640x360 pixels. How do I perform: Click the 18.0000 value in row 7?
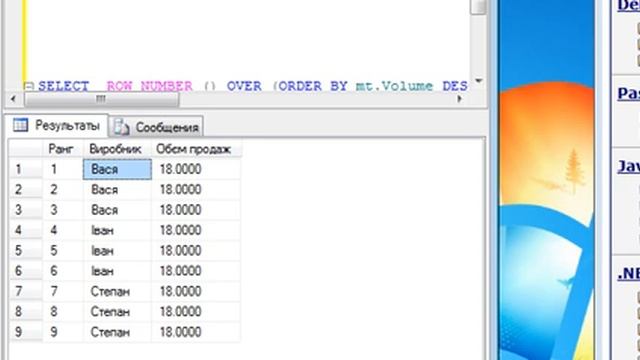[x=196, y=291]
